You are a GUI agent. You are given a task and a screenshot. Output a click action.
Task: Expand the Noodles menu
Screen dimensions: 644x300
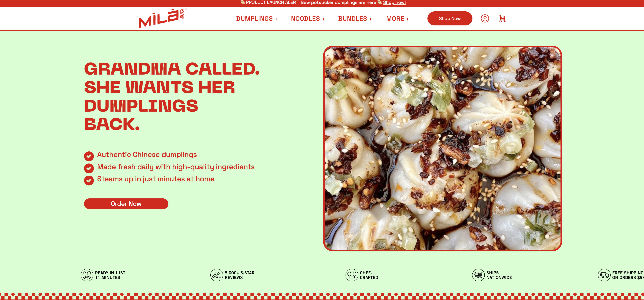click(308, 19)
